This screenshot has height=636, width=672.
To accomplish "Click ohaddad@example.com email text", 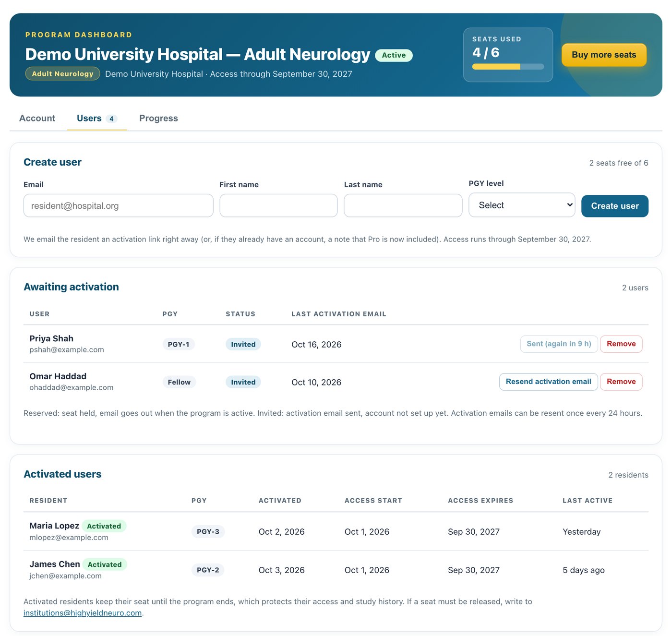I will [72, 387].
